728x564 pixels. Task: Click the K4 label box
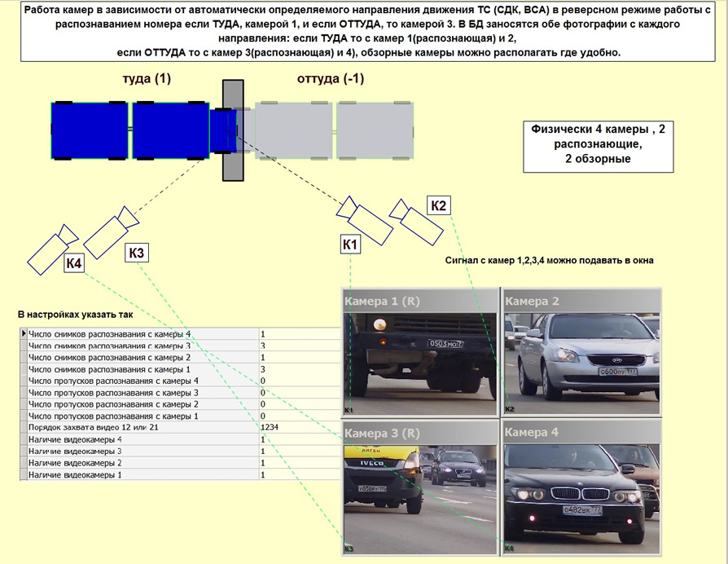(75, 263)
